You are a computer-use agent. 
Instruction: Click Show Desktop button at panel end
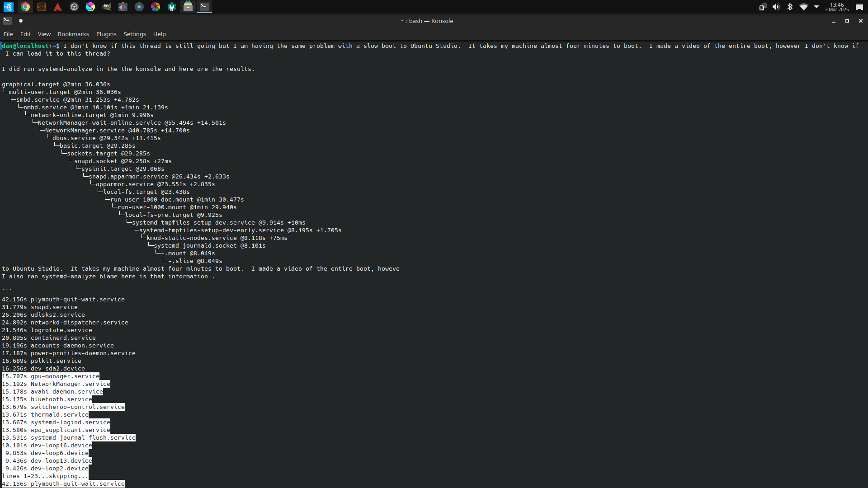coord(859,7)
